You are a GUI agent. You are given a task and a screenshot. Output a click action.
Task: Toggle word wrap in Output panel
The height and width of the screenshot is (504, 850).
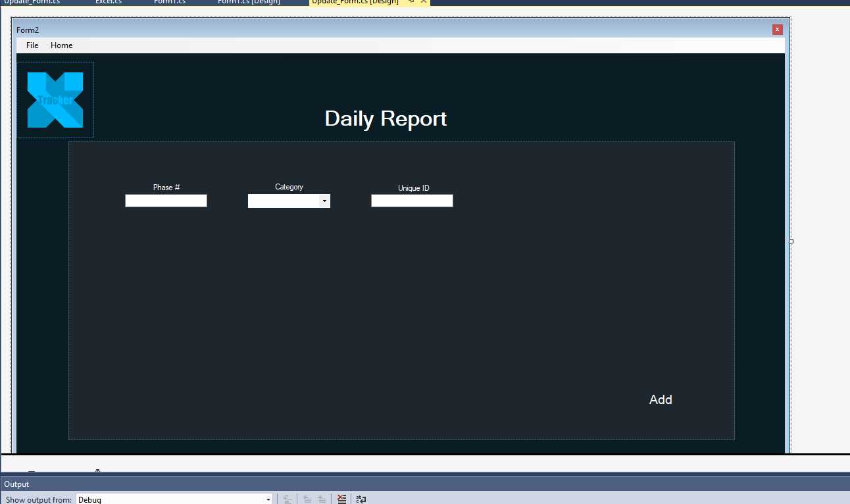click(x=361, y=499)
